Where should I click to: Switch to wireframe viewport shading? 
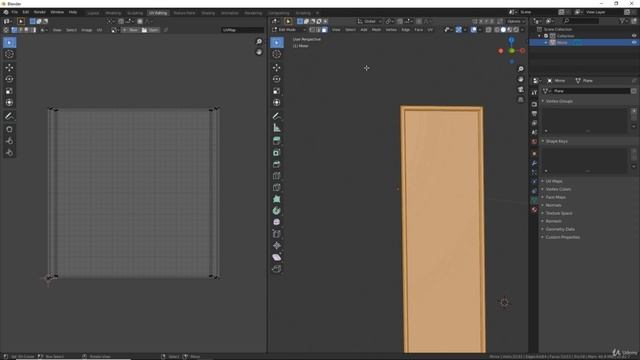497,30
